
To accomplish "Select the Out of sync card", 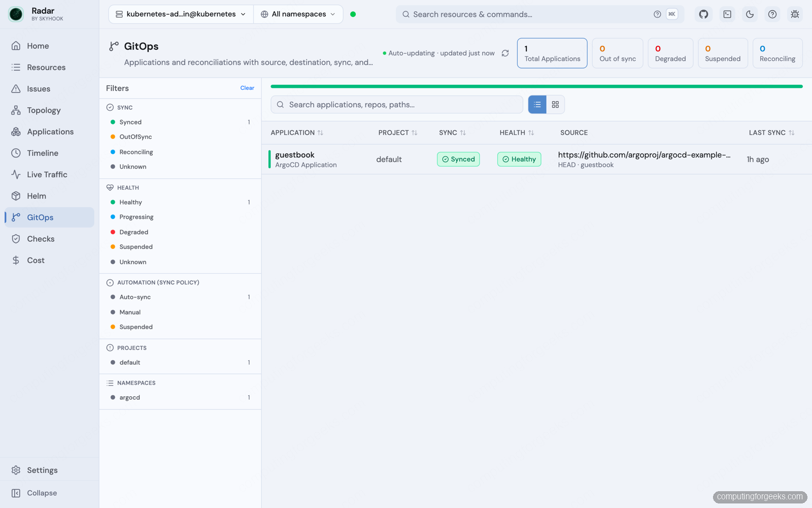I will tap(618, 53).
